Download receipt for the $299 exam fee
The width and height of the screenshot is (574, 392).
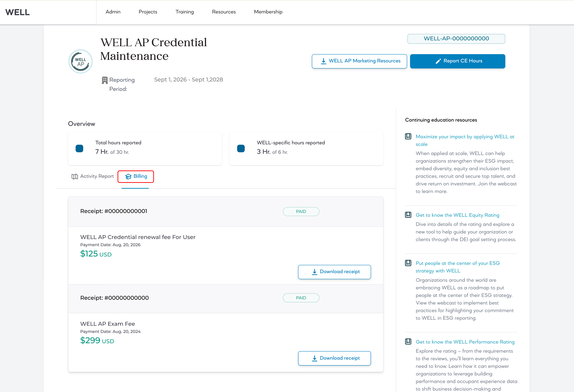pyautogui.click(x=334, y=358)
